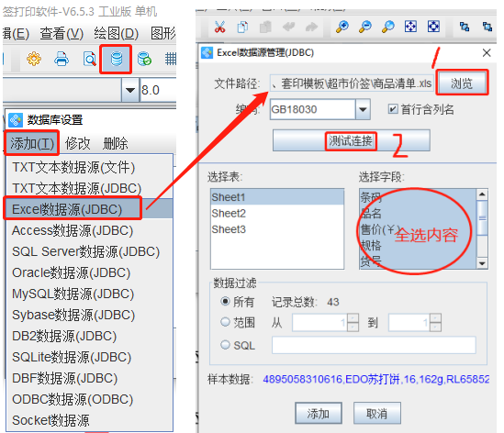Image resolution: width=504 pixels, height=433 pixels.
Task: Click the zoom out magnifier icon
Action: 364,27
